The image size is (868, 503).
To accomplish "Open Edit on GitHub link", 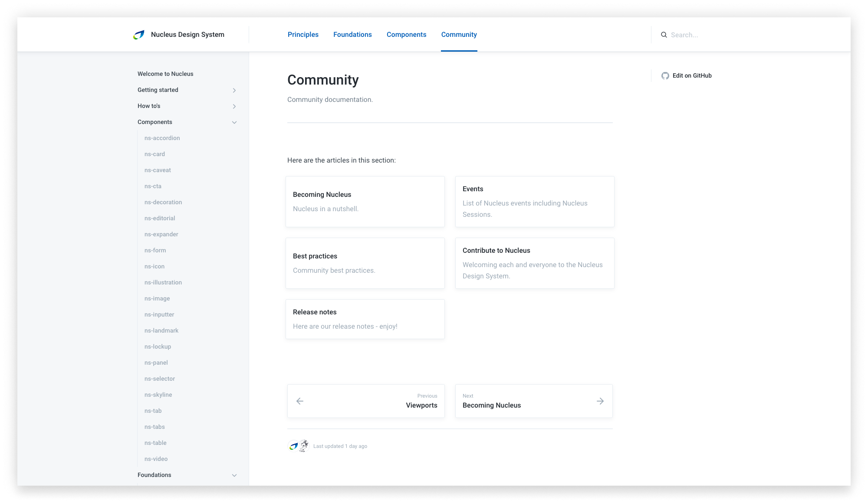I will pos(692,76).
